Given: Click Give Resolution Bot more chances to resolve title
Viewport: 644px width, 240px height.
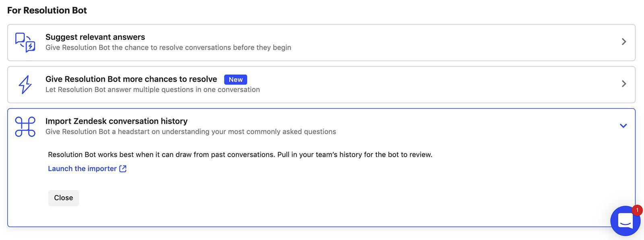Looking at the screenshot, I should [x=131, y=79].
